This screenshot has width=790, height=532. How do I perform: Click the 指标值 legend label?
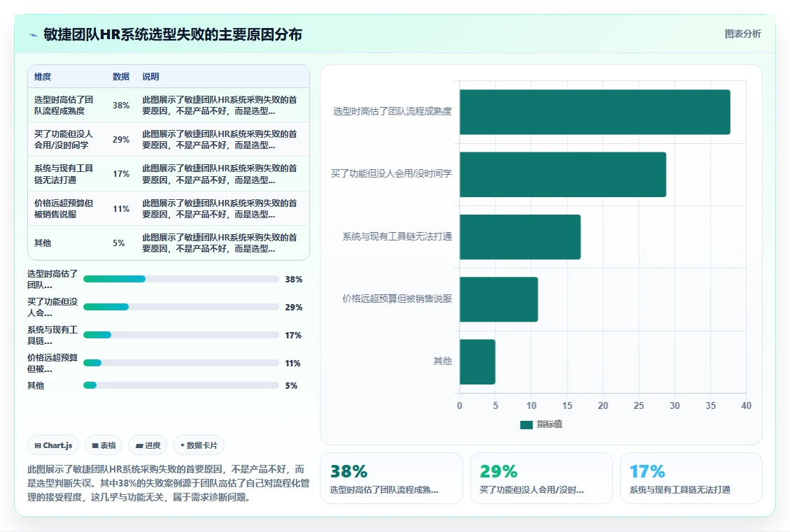coord(550,424)
